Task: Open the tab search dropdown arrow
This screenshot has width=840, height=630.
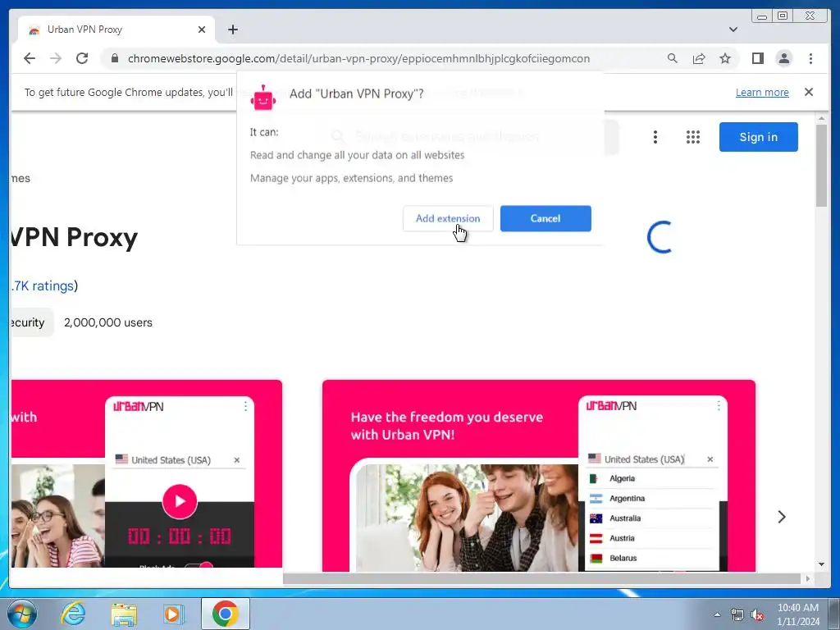Action: 733,30
